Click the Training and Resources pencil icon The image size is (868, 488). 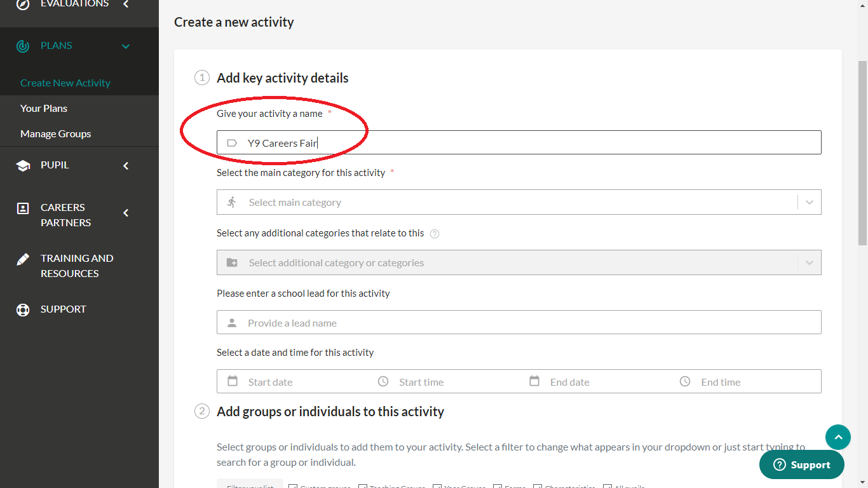(23, 259)
